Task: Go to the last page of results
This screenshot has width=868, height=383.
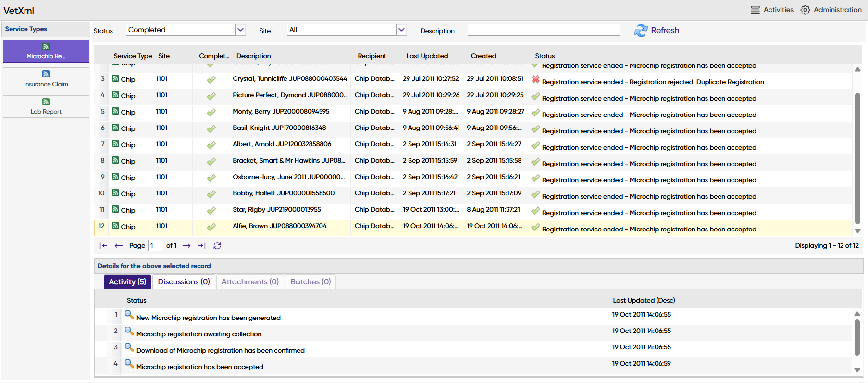Action: coord(202,246)
